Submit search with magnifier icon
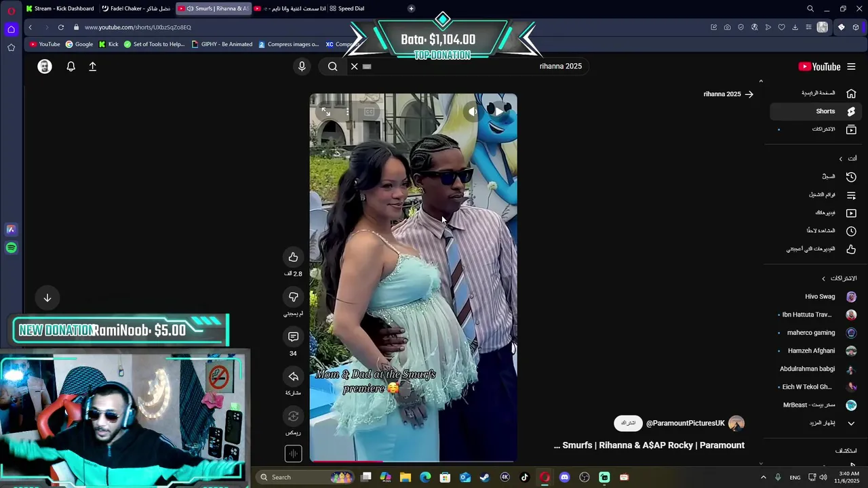This screenshot has width=868, height=488. (x=332, y=66)
